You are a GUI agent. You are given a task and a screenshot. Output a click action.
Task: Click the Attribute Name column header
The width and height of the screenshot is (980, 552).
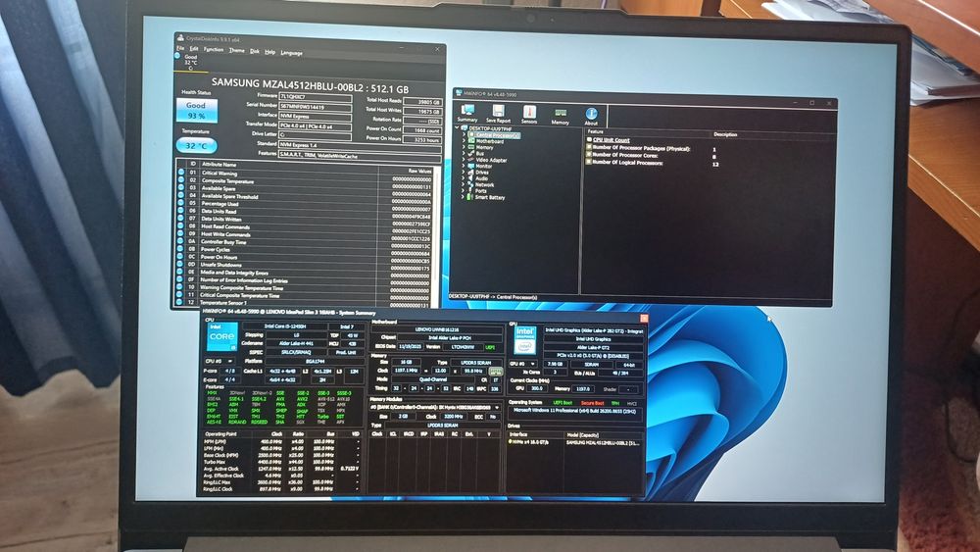[219, 165]
